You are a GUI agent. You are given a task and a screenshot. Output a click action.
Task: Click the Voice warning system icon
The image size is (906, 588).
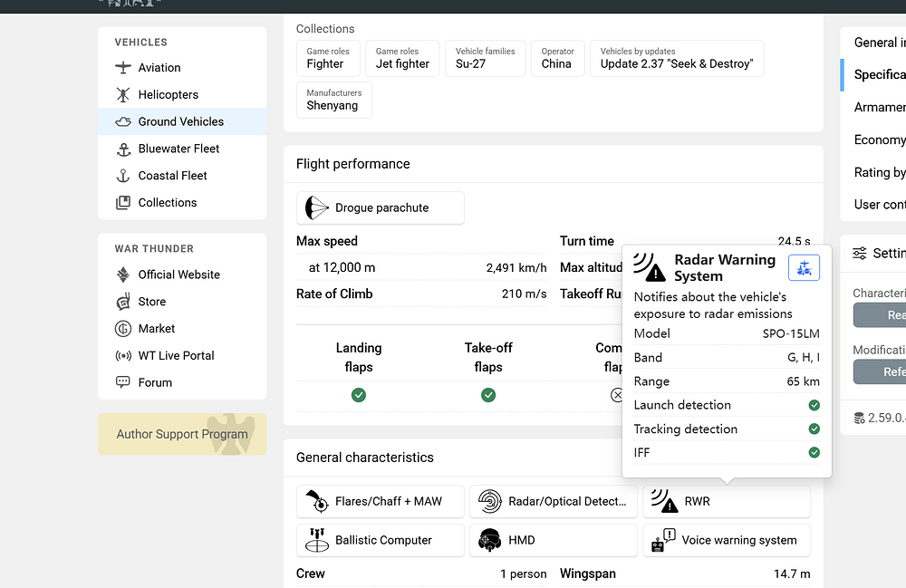pos(663,540)
